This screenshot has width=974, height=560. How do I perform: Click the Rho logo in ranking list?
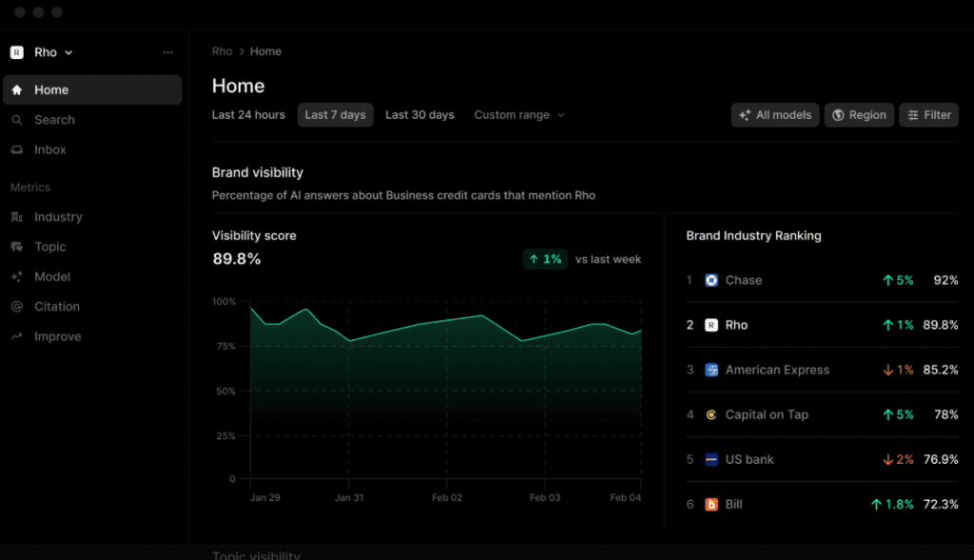point(711,325)
